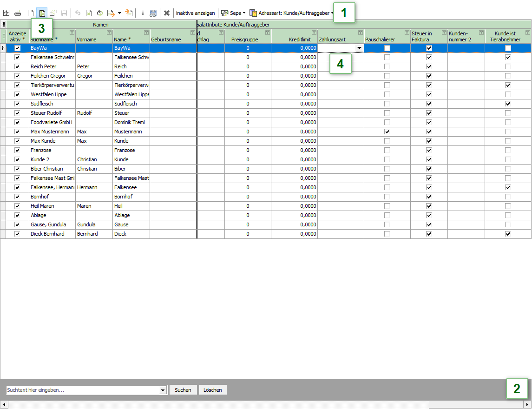Toggle Pauschalierer checkbox for Max Mustermann
This screenshot has height=409, width=532.
coord(387,132)
